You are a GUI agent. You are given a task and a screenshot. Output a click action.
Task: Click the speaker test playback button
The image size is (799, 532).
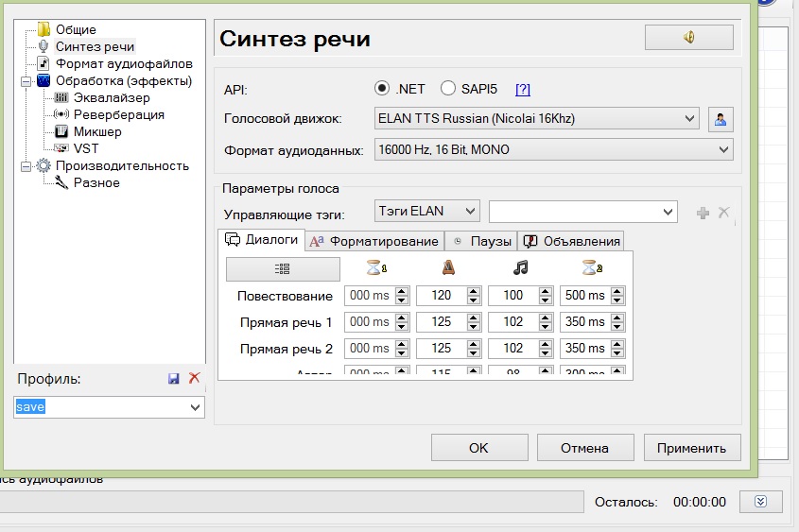point(688,38)
